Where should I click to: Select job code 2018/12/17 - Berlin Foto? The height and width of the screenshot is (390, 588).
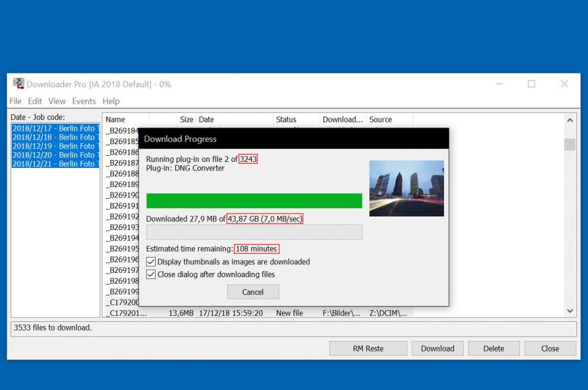(x=56, y=128)
